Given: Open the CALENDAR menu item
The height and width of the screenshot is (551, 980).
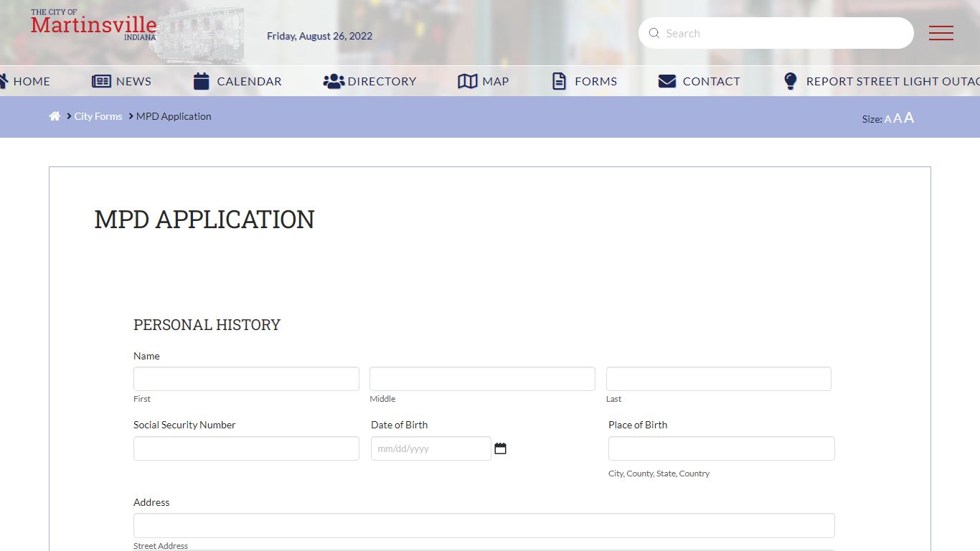Looking at the screenshot, I should tap(249, 81).
